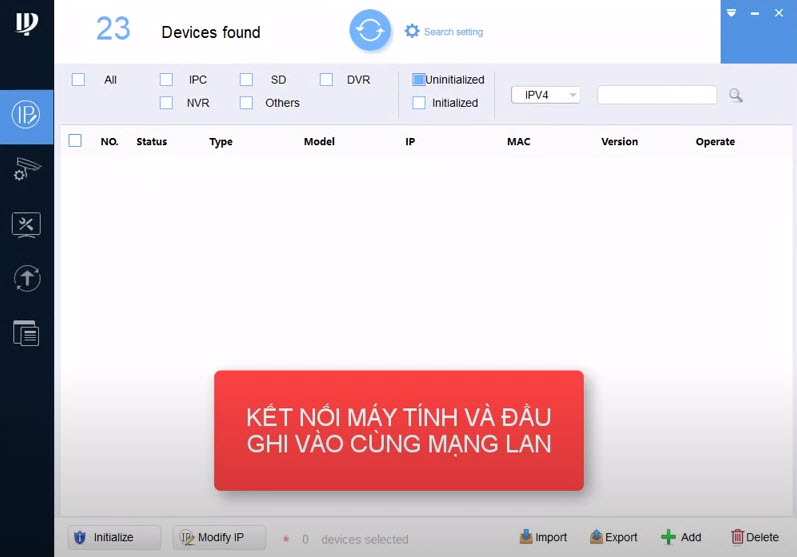The width and height of the screenshot is (797, 557).
Task: Open the Modify IP sidebar page
Action: [x=26, y=114]
